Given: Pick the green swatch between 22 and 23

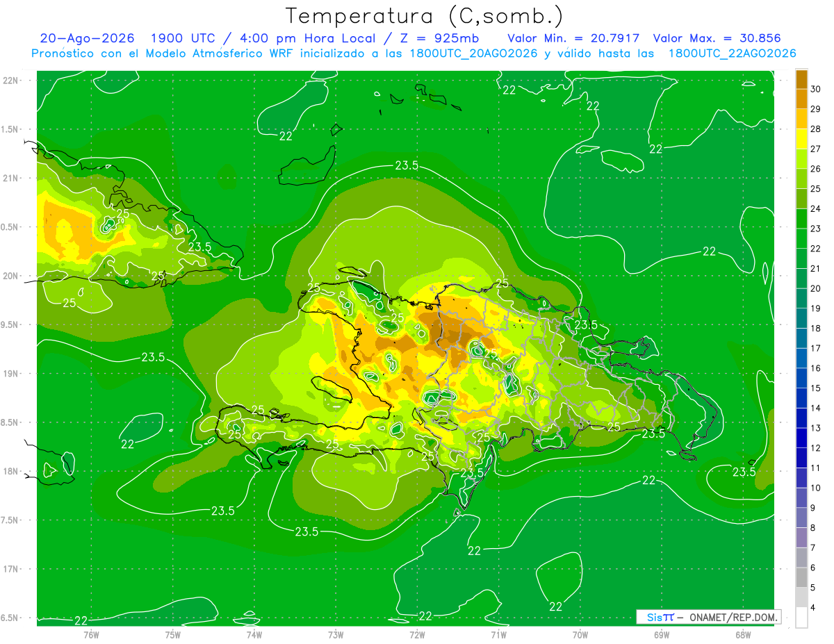Looking at the screenshot, I should (801, 238).
